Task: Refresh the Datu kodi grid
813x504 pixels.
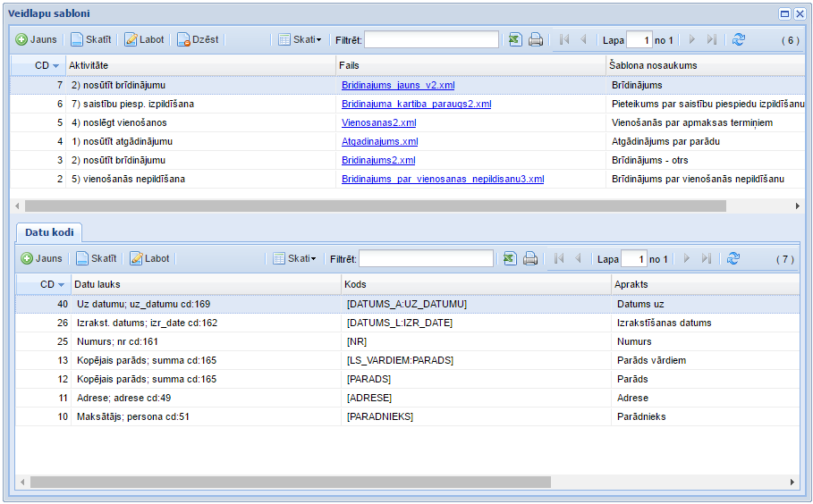Action: [733, 258]
